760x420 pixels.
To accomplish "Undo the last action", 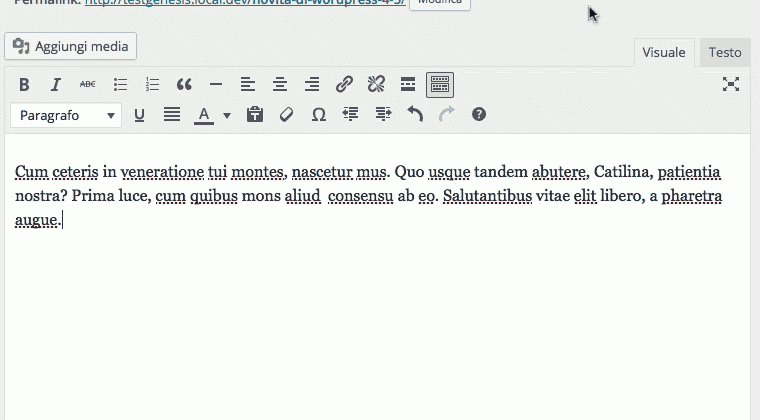I will (x=415, y=115).
